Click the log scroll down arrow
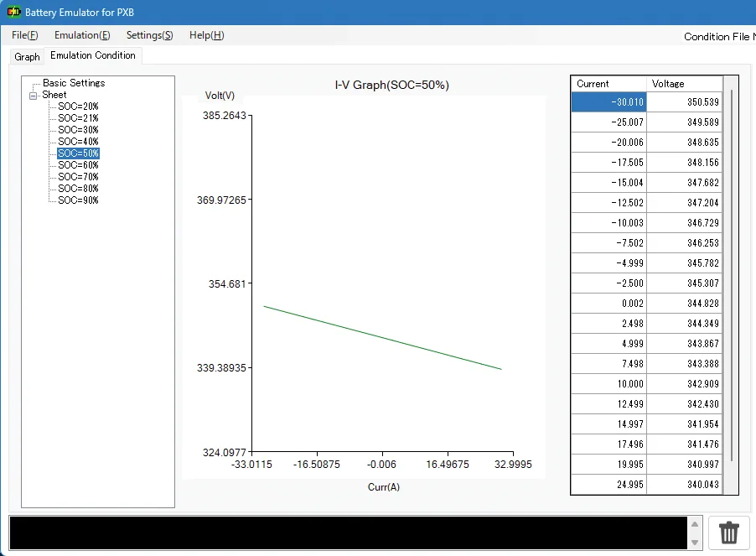The image size is (756, 556). tap(695, 543)
